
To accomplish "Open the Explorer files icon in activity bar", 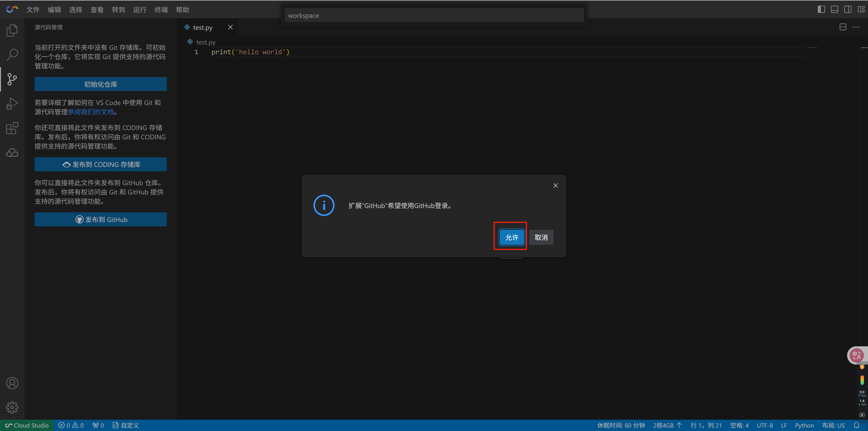I will [x=12, y=30].
